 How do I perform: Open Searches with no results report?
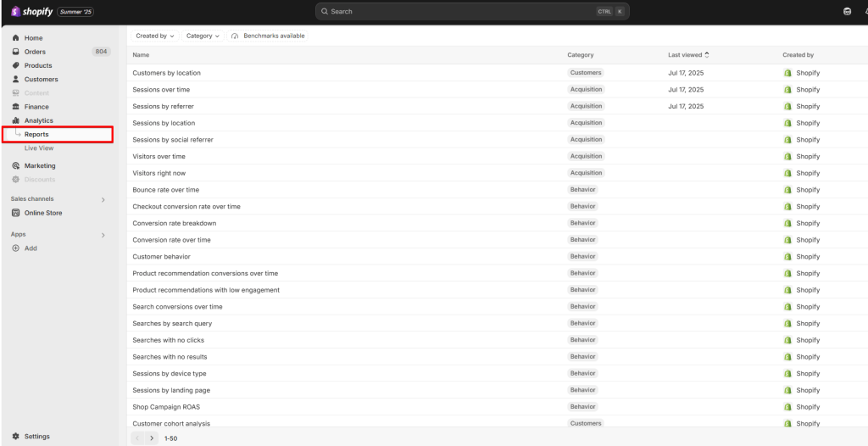pos(170,357)
